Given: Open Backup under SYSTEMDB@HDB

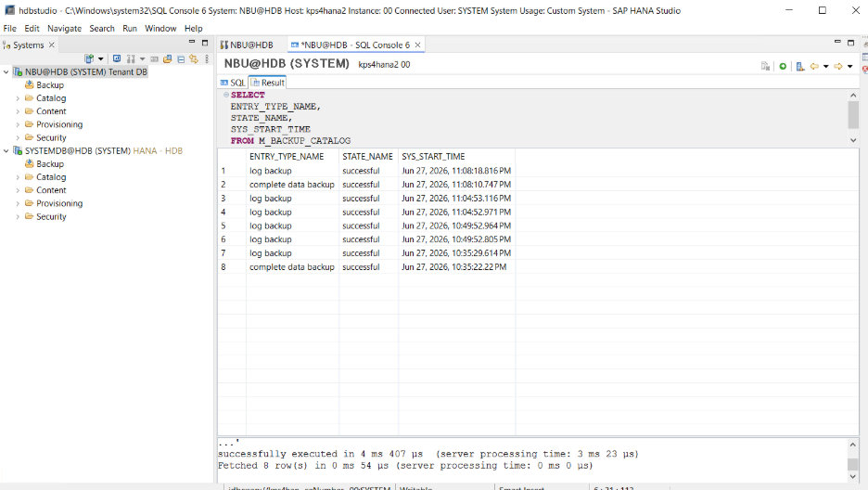Looking at the screenshot, I should point(50,164).
